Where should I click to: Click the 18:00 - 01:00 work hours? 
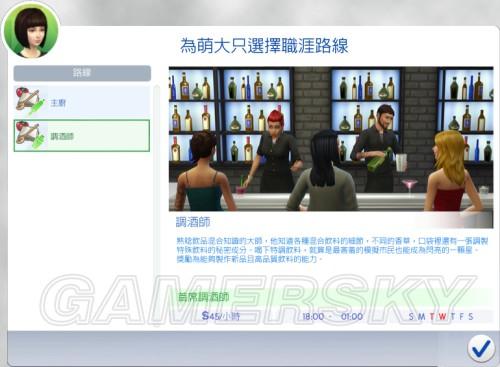tap(332, 316)
